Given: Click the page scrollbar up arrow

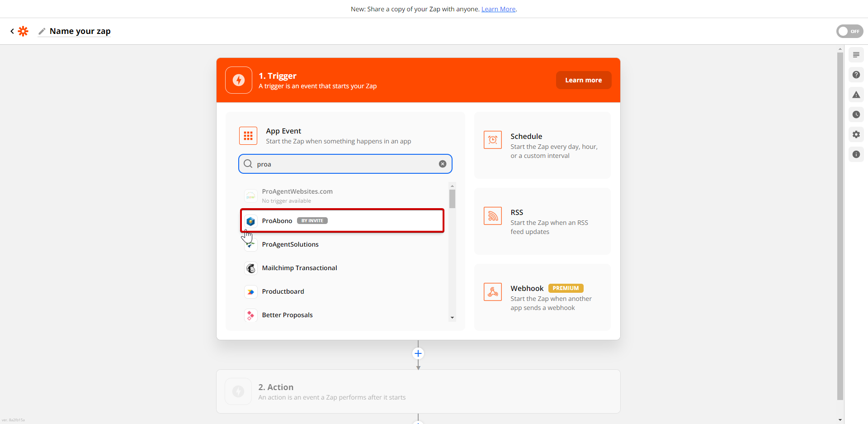Looking at the screenshot, I should 840,49.
